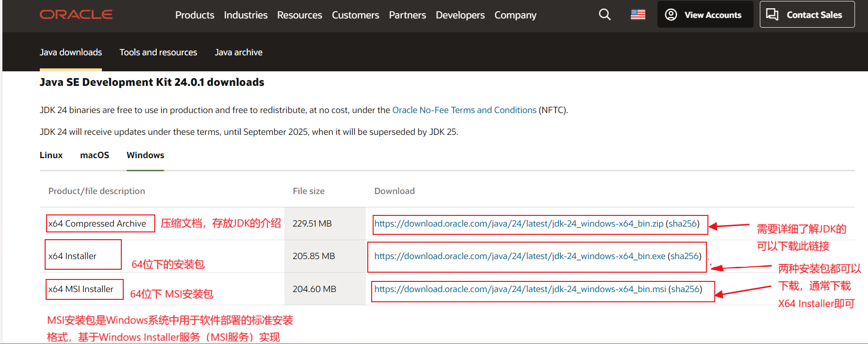The image size is (868, 344).
Task: Download the windows-x64_bin.msi link
Action: [x=520, y=289]
